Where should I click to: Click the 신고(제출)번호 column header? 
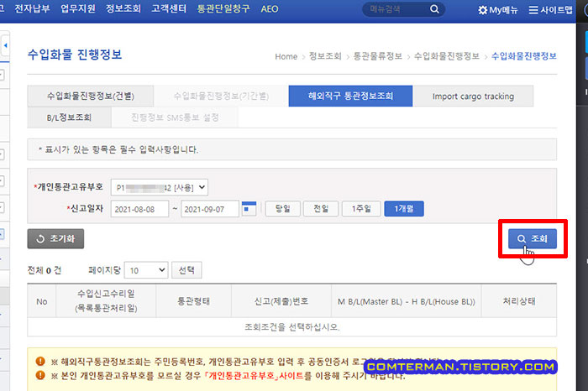pyautogui.click(x=281, y=300)
